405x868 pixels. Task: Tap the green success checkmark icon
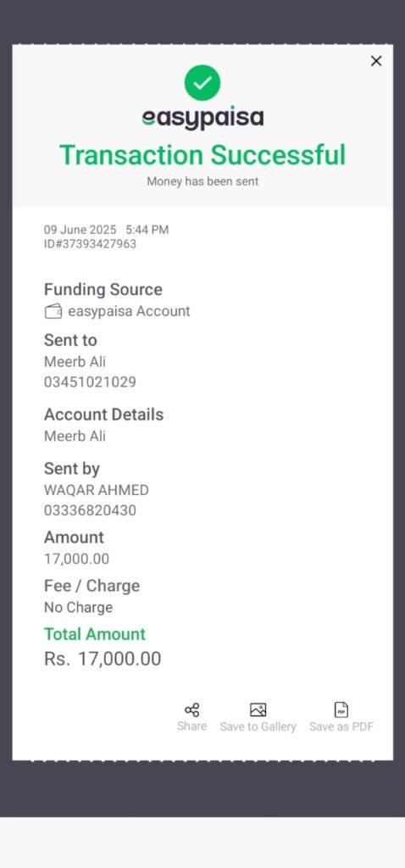coord(202,82)
